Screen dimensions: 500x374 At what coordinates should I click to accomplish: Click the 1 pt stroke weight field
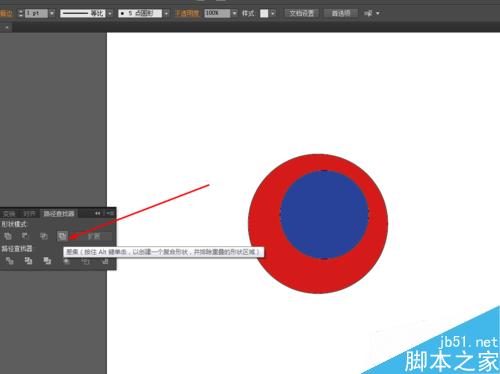click(x=36, y=13)
